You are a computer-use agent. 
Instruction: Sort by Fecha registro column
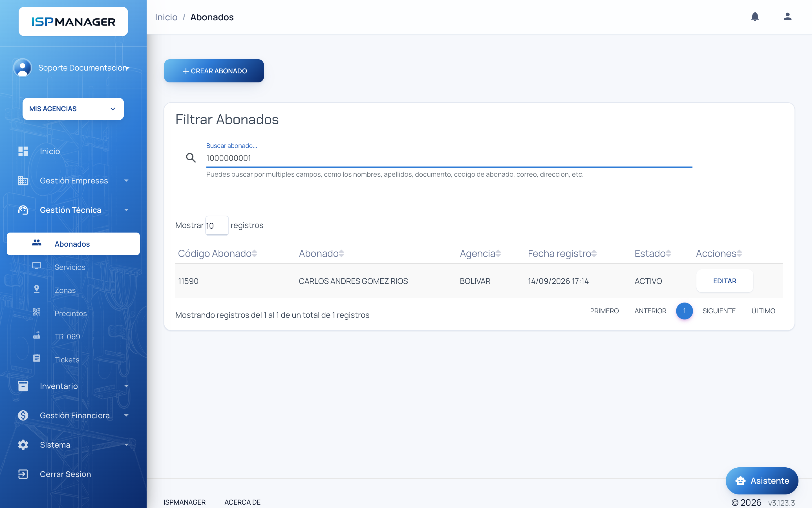pyautogui.click(x=562, y=253)
